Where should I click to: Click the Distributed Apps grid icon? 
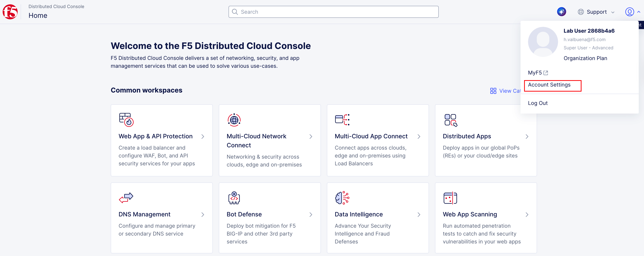[451, 120]
